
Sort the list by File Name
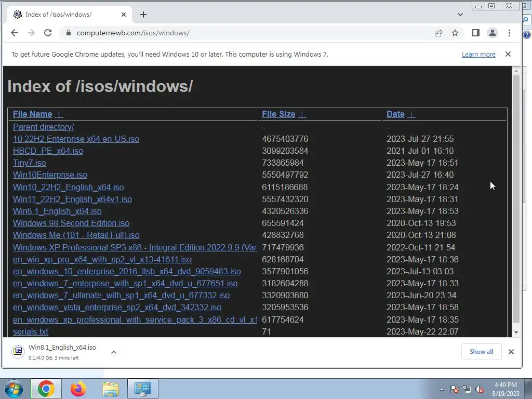pos(33,114)
